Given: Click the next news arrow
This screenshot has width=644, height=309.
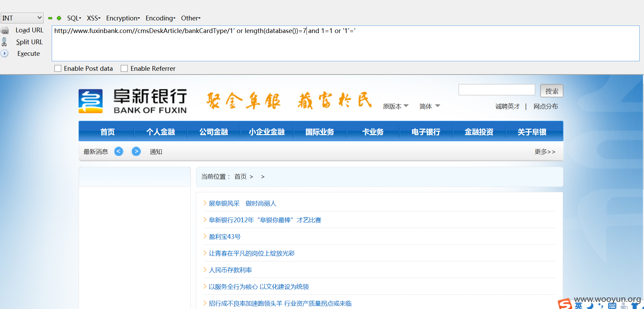Looking at the screenshot, I should point(136,151).
